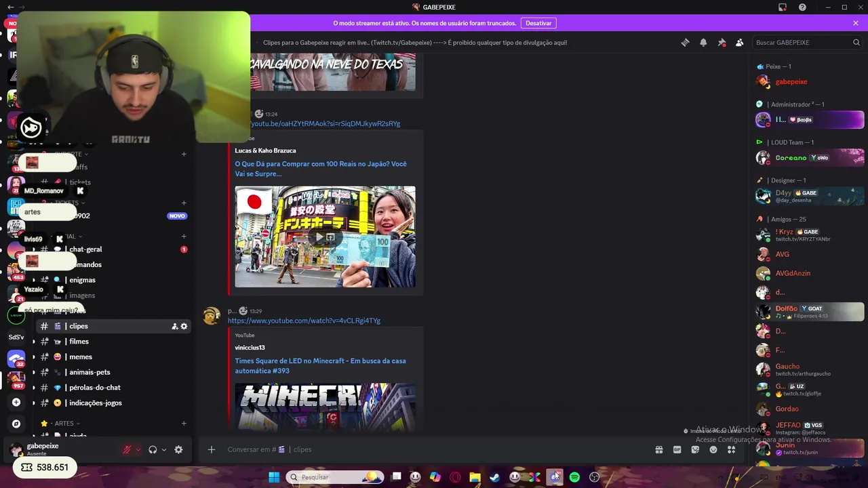This screenshot has width=868, height=488.
Task: Open the pérolas-do-chat channel
Action: tap(112, 388)
